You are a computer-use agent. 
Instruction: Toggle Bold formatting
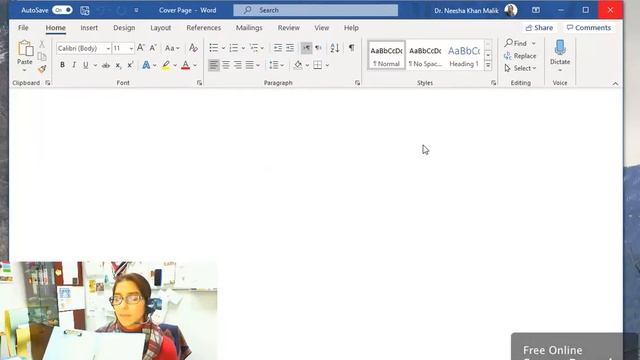click(x=62, y=65)
